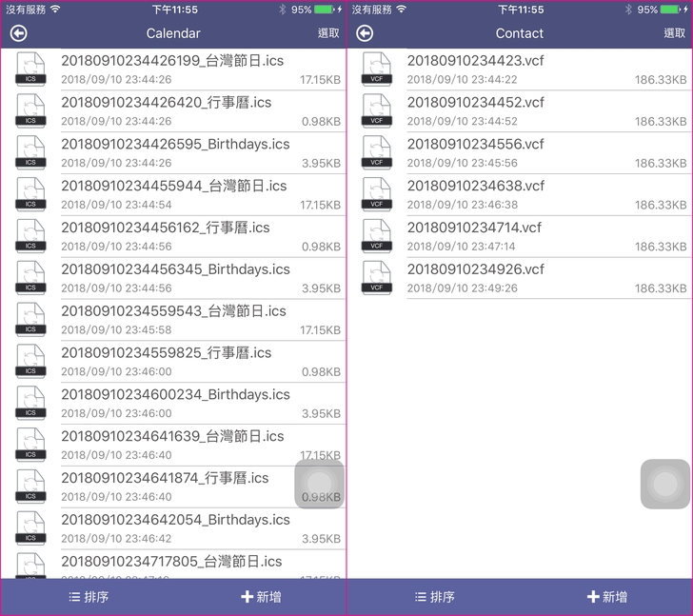The image size is (693, 616).
Task: Open file 20180910234559543_台灣節日.ics
Action: point(173,320)
